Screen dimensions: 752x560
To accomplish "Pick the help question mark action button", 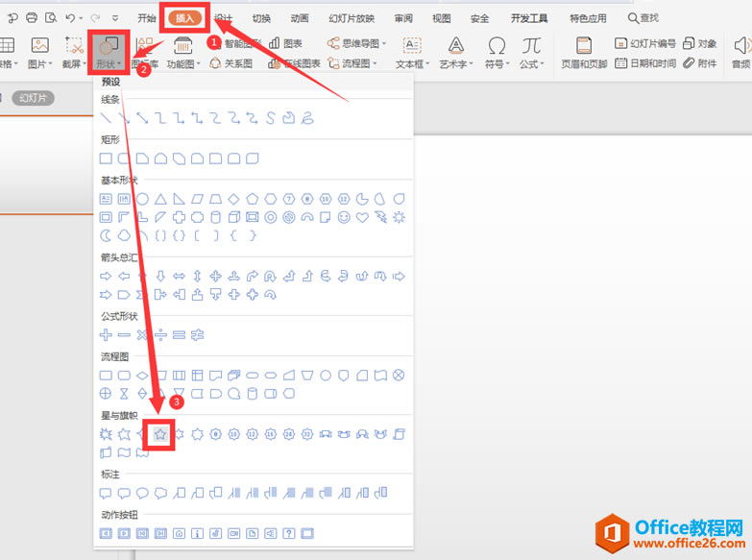I will (289, 534).
